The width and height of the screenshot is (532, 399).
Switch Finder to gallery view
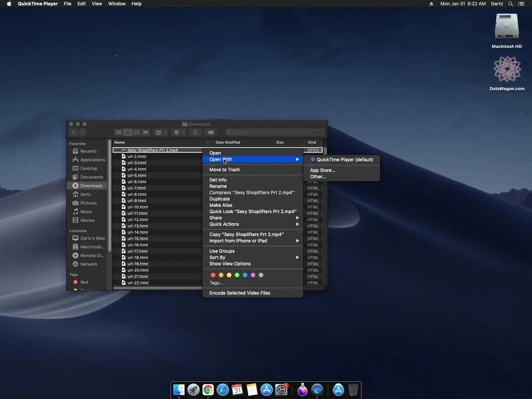146,132
